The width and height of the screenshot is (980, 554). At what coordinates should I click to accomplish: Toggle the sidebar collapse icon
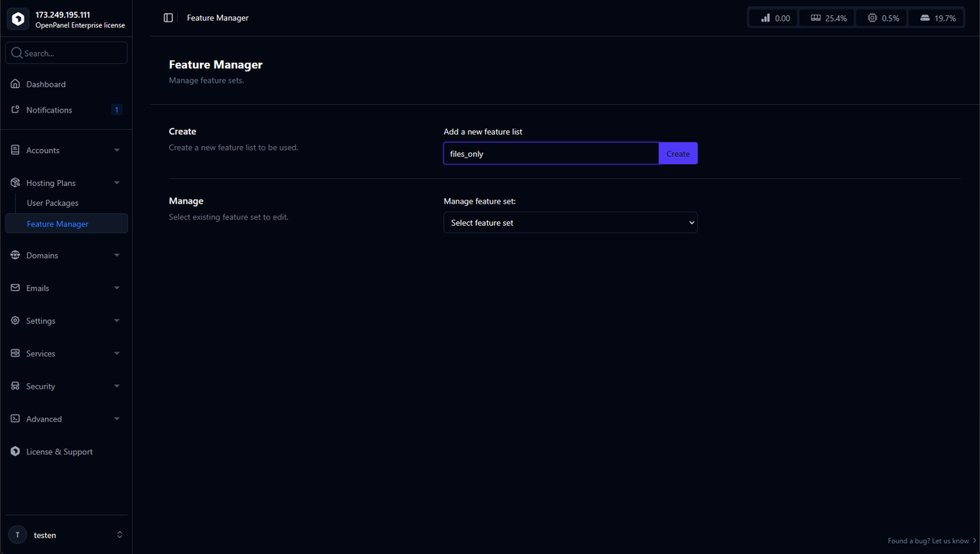click(168, 18)
